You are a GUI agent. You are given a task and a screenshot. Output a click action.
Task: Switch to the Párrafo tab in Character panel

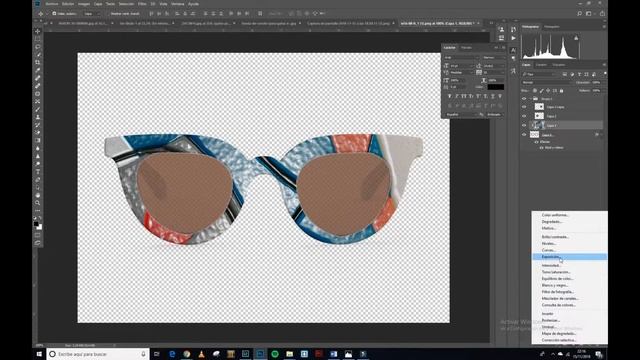(x=467, y=48)
